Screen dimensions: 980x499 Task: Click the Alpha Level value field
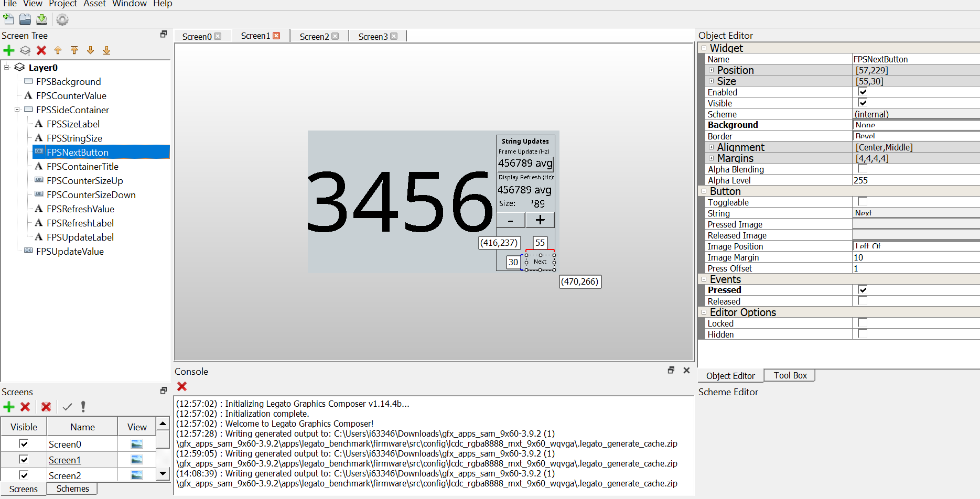coord(916,180)
